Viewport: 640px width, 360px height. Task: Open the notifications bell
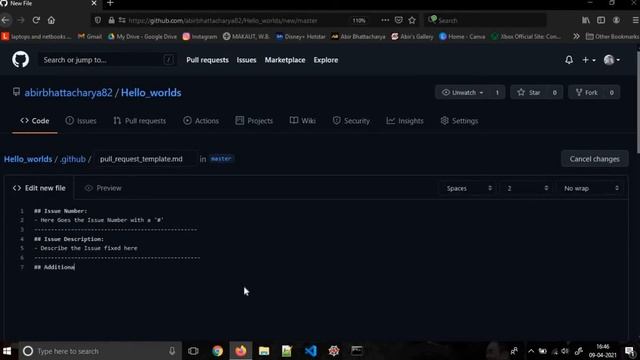[x=569, y=60]
